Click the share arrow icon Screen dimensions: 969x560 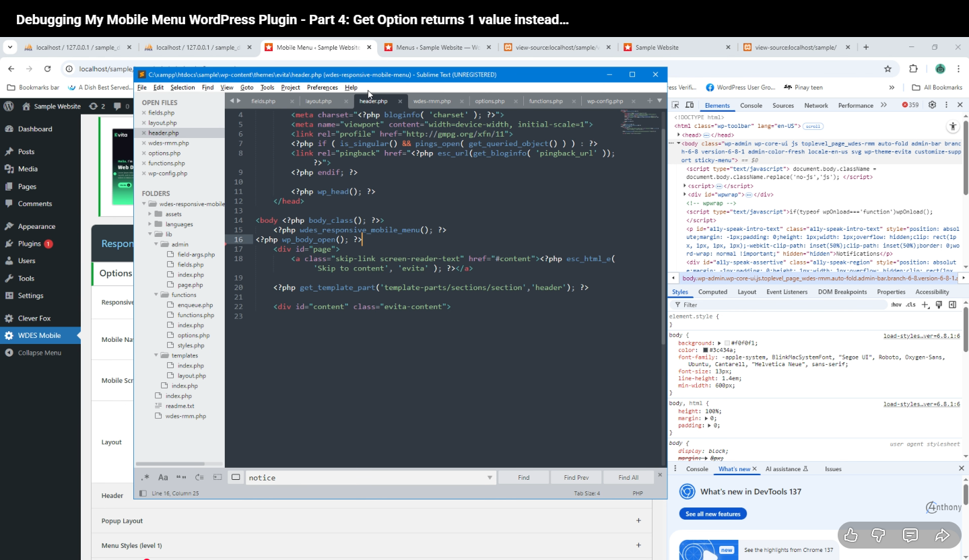pyautogui.click(x=941, y=535)
